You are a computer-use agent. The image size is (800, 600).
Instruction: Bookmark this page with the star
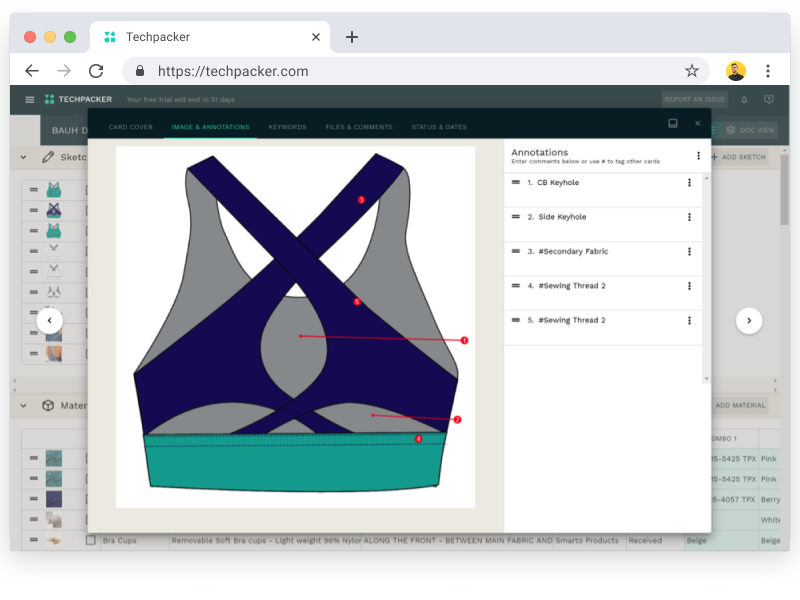pyautogui.click(x=691, y=71)
